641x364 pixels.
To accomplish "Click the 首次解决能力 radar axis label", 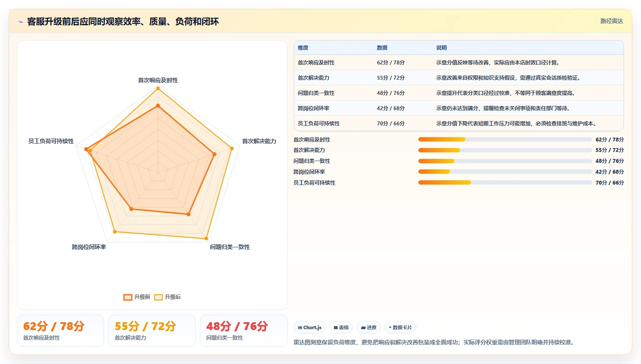I will (x=259, y=141).
